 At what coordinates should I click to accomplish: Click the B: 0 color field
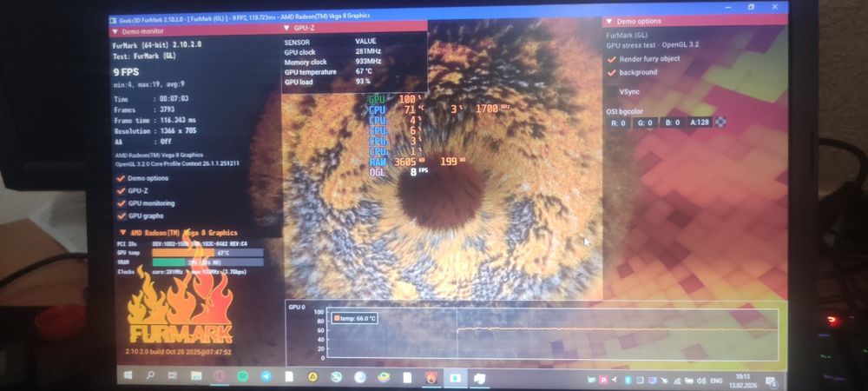click(673, 123)
